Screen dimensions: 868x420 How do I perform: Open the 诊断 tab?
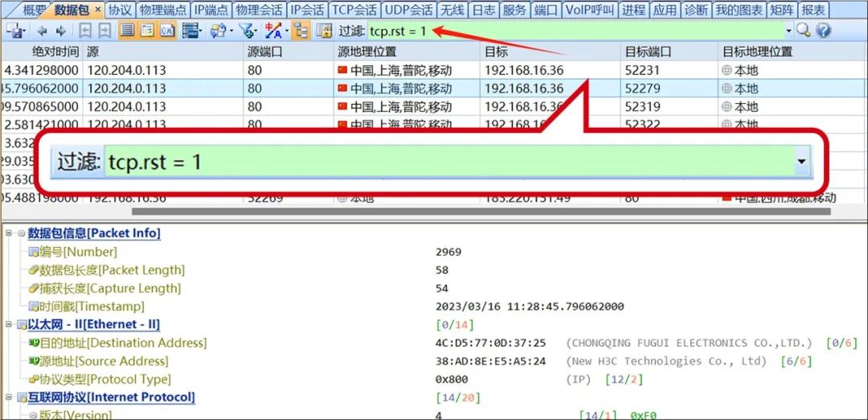click(696, 10)
